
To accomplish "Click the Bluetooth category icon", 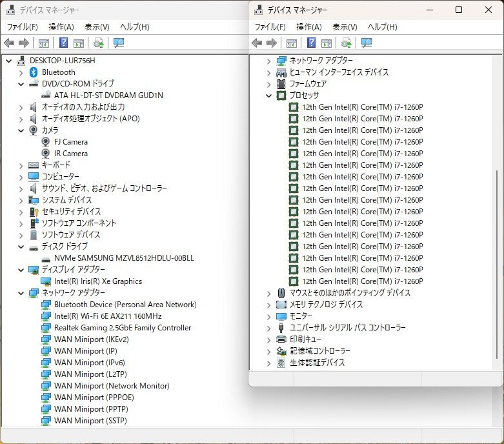I will coord(34,72).
